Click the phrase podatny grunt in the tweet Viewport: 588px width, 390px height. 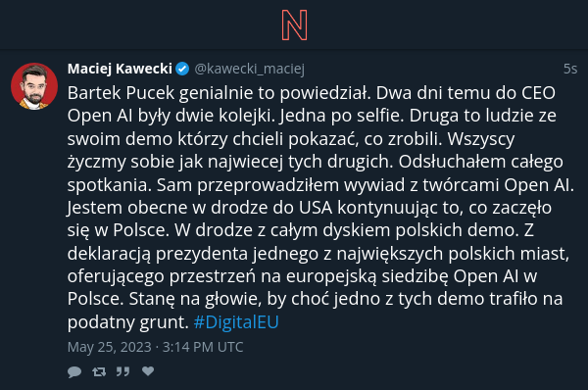[127, 322]
